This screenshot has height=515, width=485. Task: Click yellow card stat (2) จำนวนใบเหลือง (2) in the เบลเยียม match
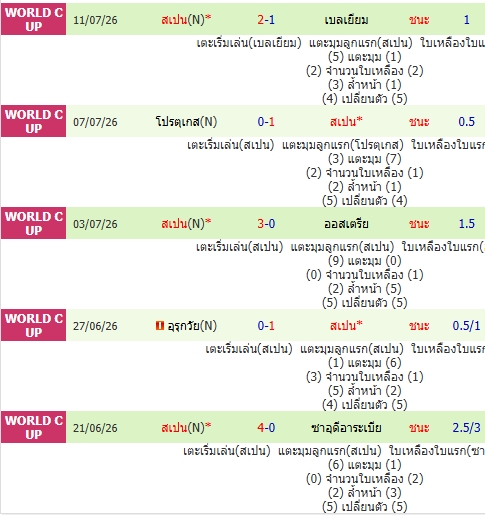(365, 71)
